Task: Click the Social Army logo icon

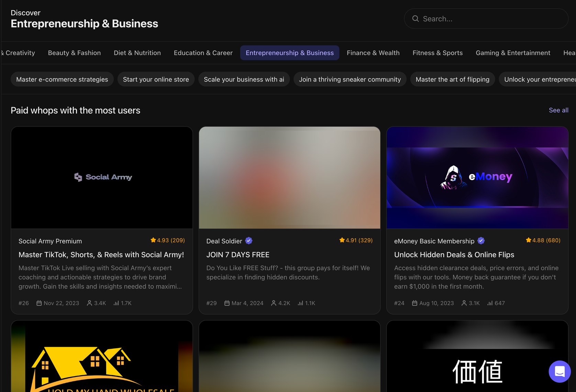Action: [78, 177]
